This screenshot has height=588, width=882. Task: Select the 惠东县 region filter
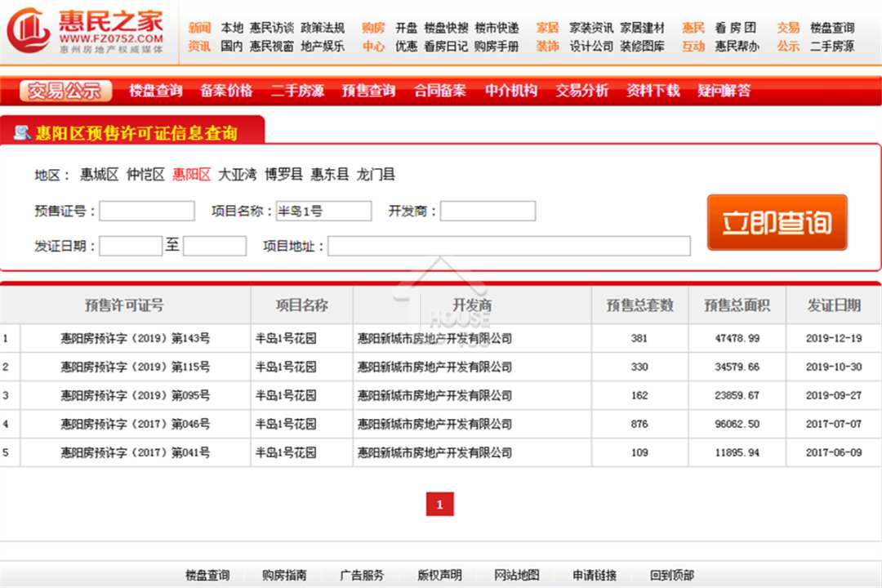click(x=330, y=175)
